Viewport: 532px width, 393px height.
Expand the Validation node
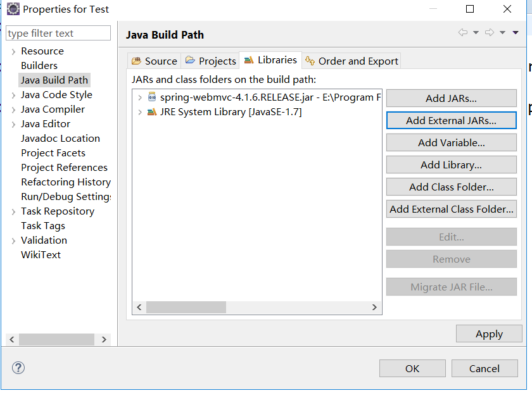(13, 241)
